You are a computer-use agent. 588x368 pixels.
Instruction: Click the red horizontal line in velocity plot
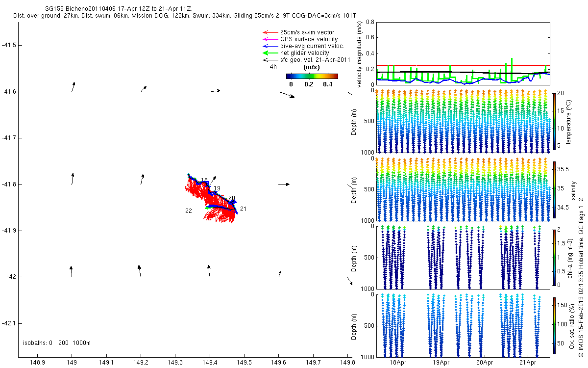click(463, 65)
